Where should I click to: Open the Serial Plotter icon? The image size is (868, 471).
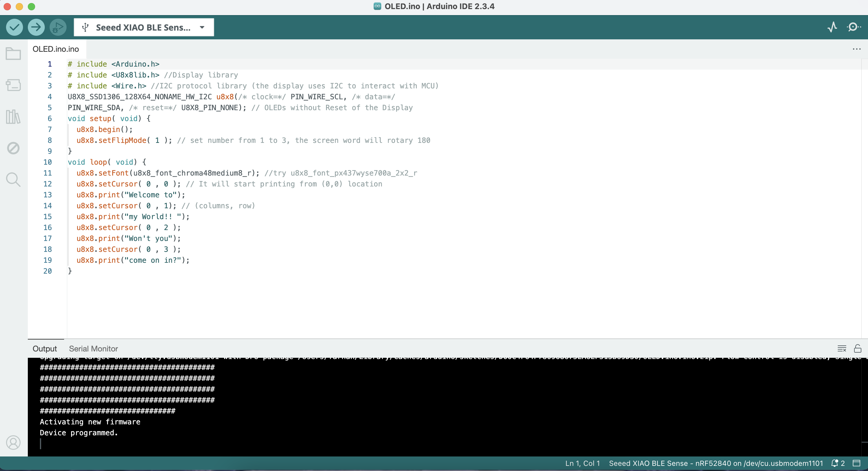coord(832,27)
